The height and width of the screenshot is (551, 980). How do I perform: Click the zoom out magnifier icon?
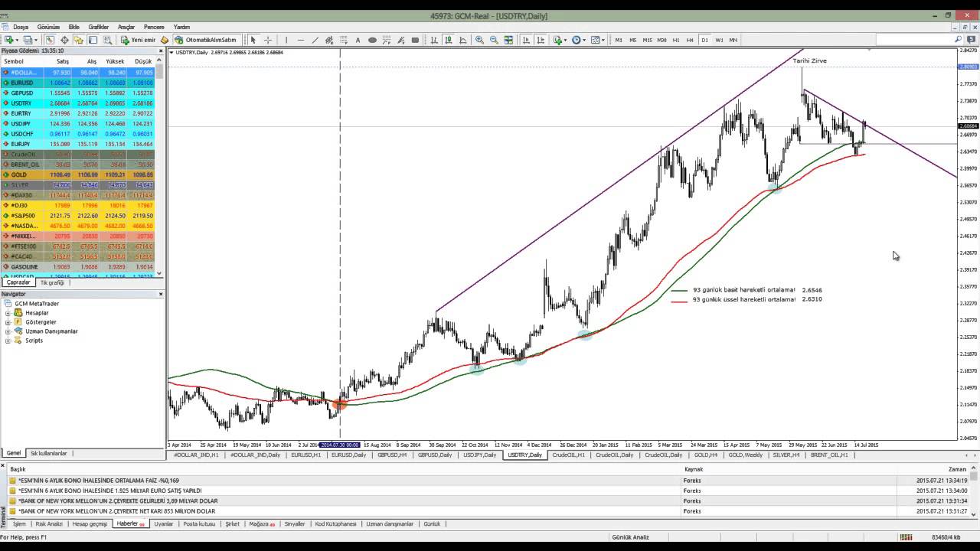tap(494, 40)
